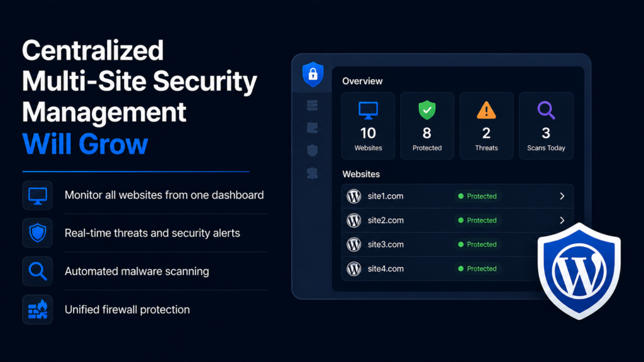Click the WordPress logo beside site3.com
This screenshot has height=362, width=644.
pos(353,244)
